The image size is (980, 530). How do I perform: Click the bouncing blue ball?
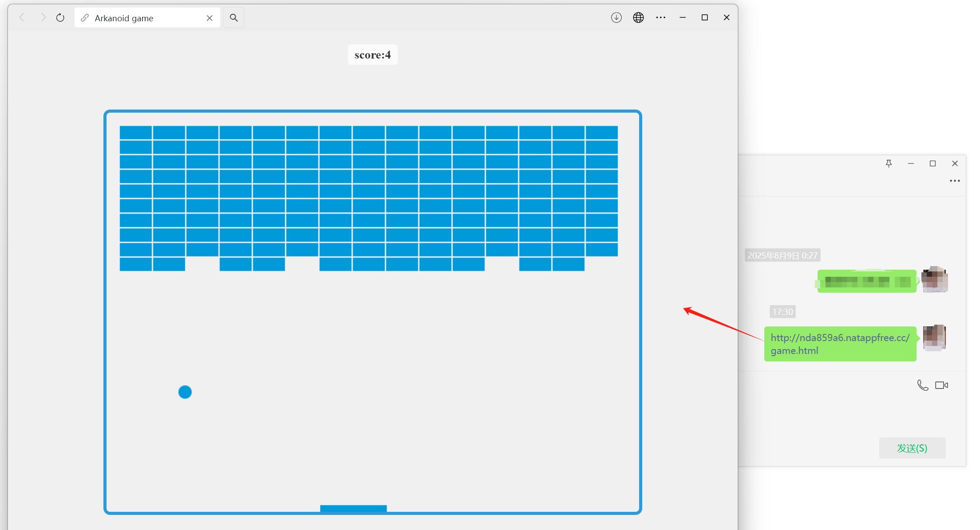[x=185, y=392]
